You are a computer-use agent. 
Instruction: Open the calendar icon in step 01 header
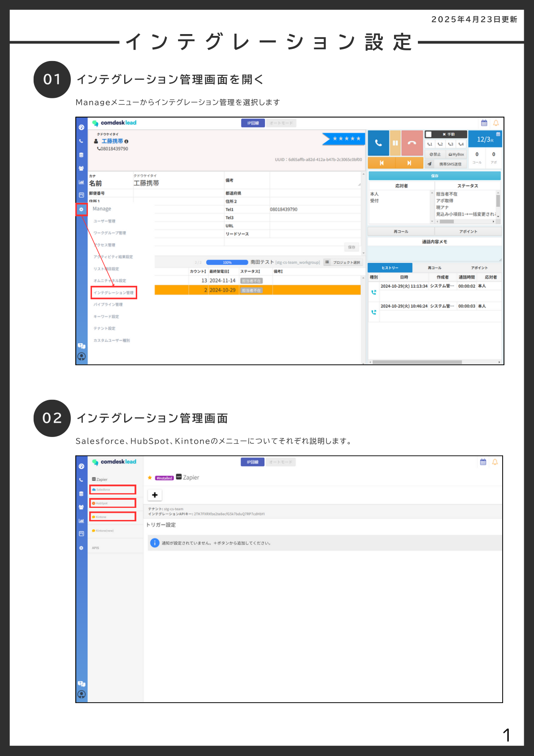coord(484,123)
